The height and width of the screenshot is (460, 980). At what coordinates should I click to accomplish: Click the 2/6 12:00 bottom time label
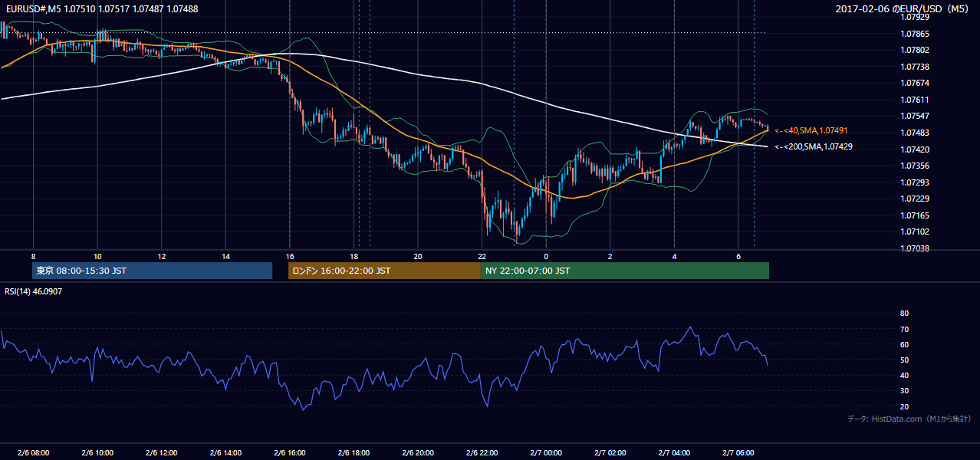162,453
